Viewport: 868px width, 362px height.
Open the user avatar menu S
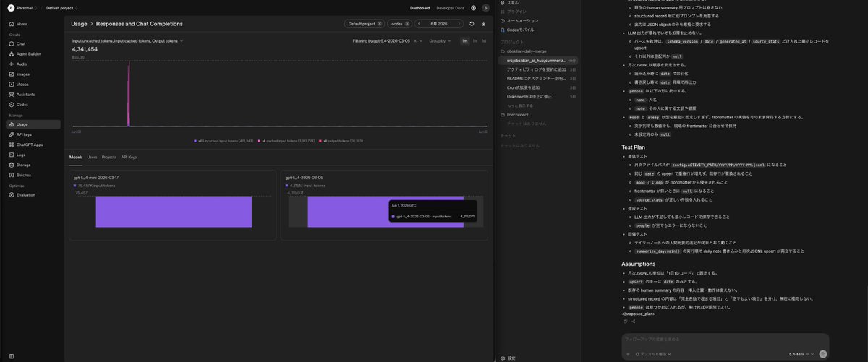[x=485, y=8]
